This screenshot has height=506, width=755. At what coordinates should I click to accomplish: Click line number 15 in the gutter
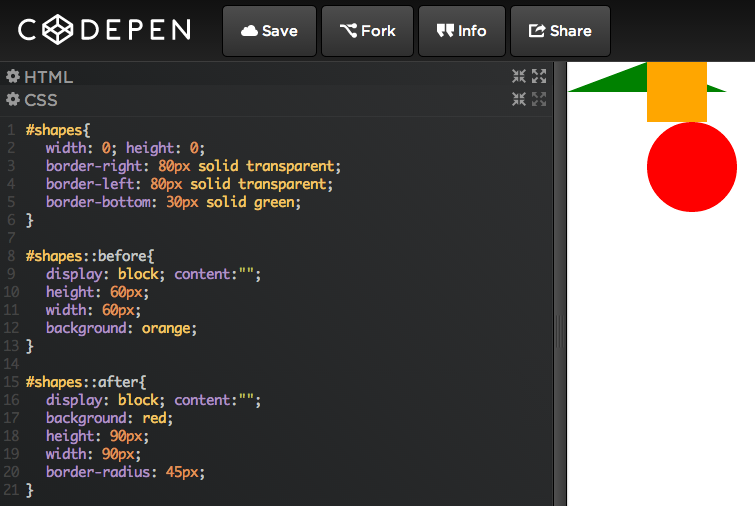coord(11,382)
